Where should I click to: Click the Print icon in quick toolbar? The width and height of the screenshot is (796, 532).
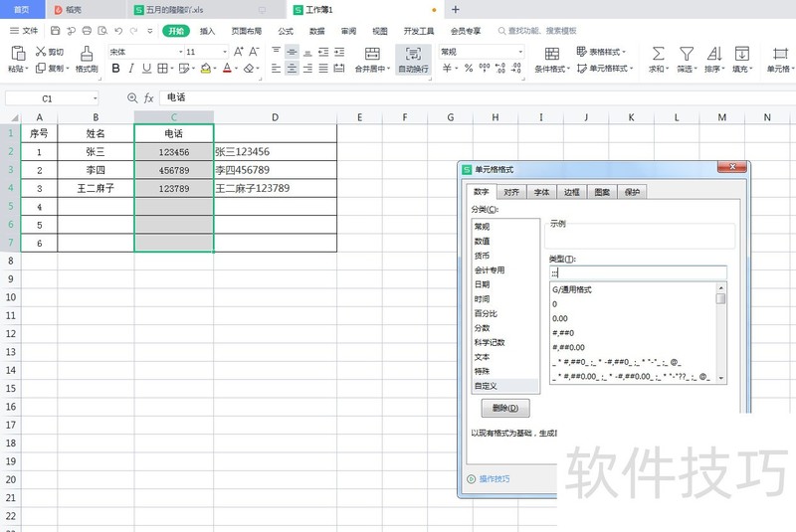point(87,31)
